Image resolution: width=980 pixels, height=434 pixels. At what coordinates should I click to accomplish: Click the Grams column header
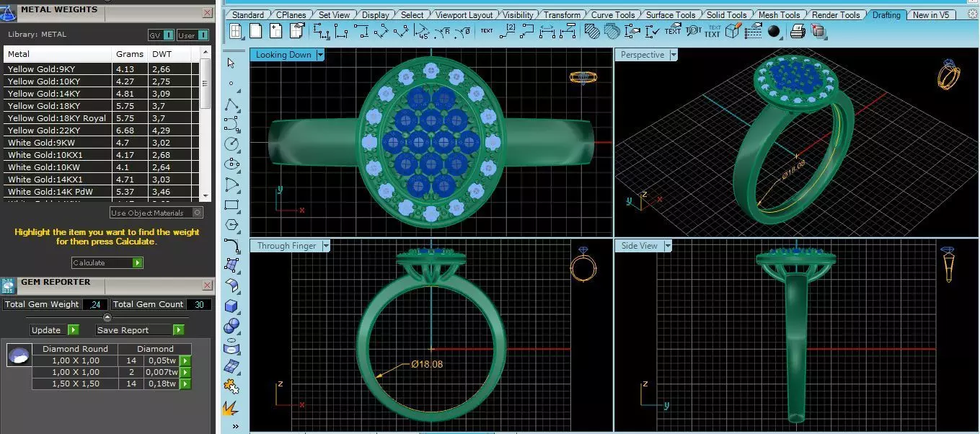[131, 54]
